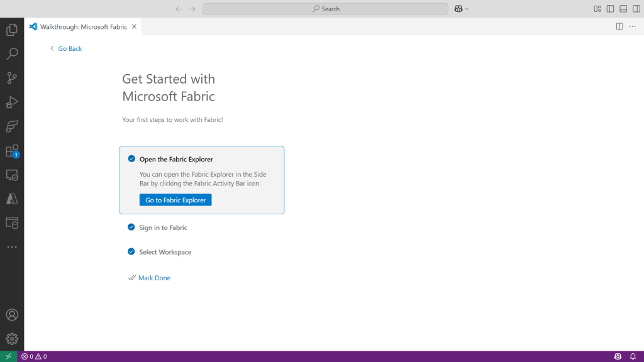644x362 pixels.
Task: Select the Open the Fabric Explorer step title
Action: [x=176, y=159]
